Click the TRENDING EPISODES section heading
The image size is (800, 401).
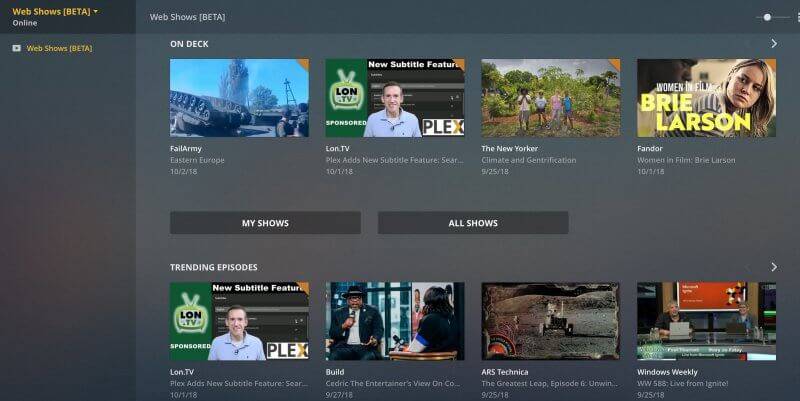[x=214, y=267]
